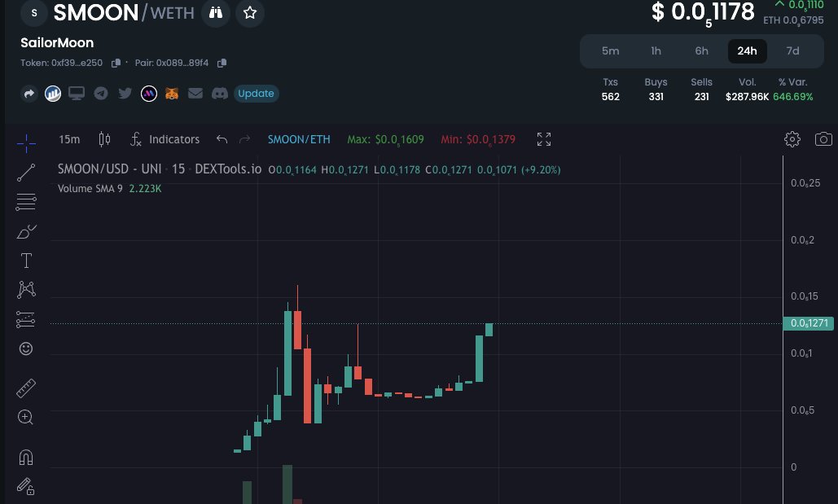Toggle chart fullscreen mode

tap(543, 139)
